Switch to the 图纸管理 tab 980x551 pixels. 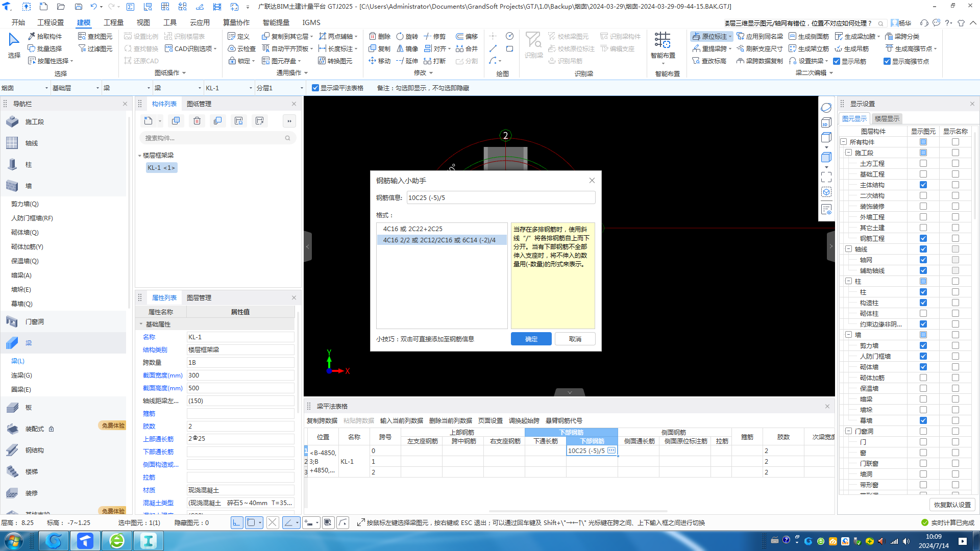point(199,104)
